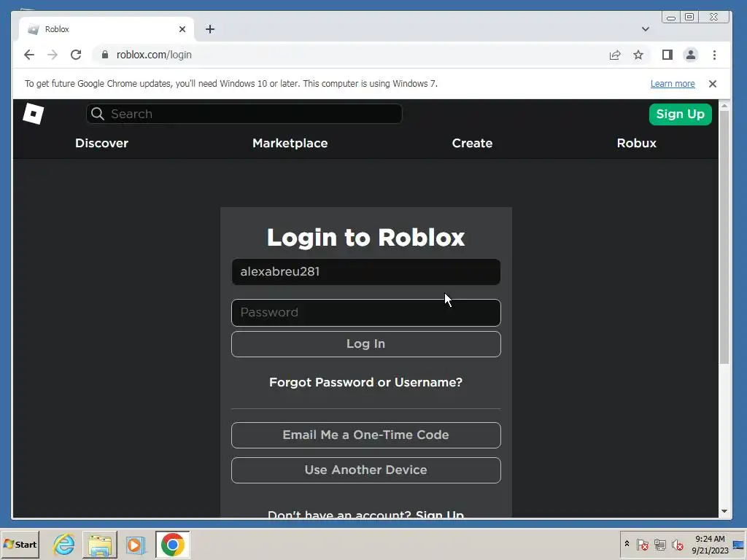Minimize the Chrome window
The height and width of the screenshot is (560, 747).
pos(671,17)
